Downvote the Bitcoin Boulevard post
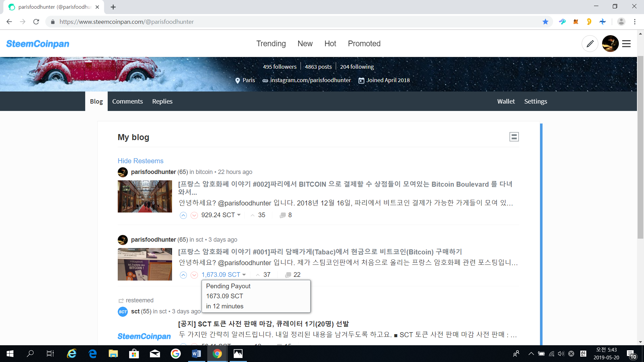 coord(194,215)
